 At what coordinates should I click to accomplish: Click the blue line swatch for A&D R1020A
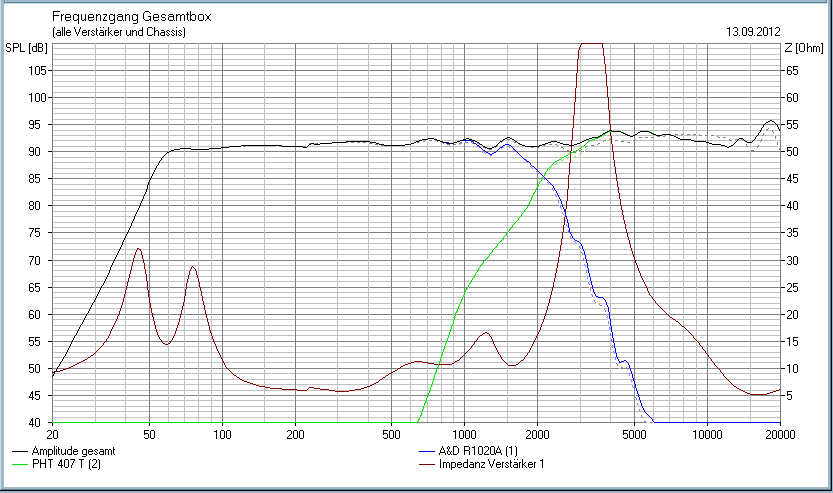click(427, 452)
